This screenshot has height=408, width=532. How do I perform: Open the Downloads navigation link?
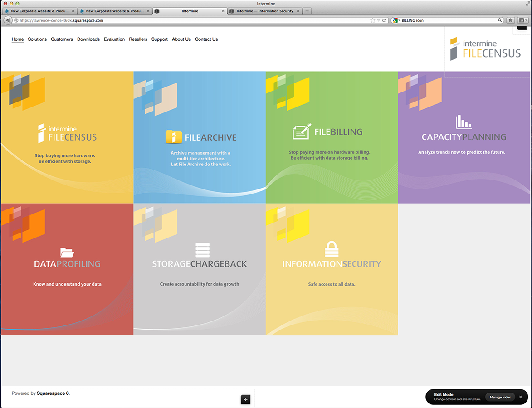(88, 39)
